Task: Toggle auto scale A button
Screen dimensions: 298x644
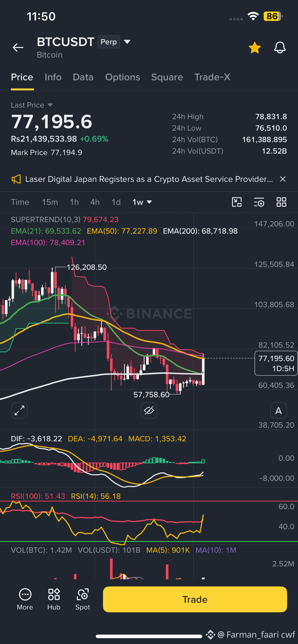Action: (278, 410)
